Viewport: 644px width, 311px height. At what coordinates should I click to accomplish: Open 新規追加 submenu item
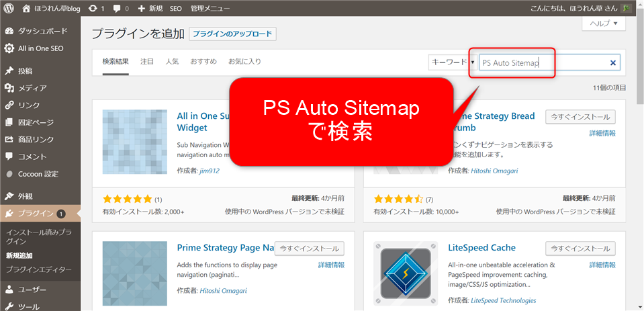(19, 255)
